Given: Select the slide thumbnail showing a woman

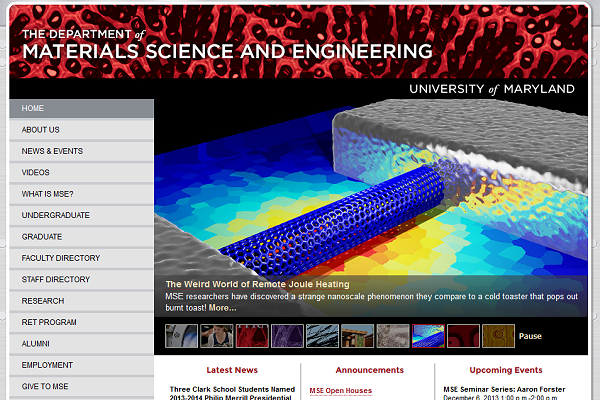Looking at the screenshot, I should 217,336.
